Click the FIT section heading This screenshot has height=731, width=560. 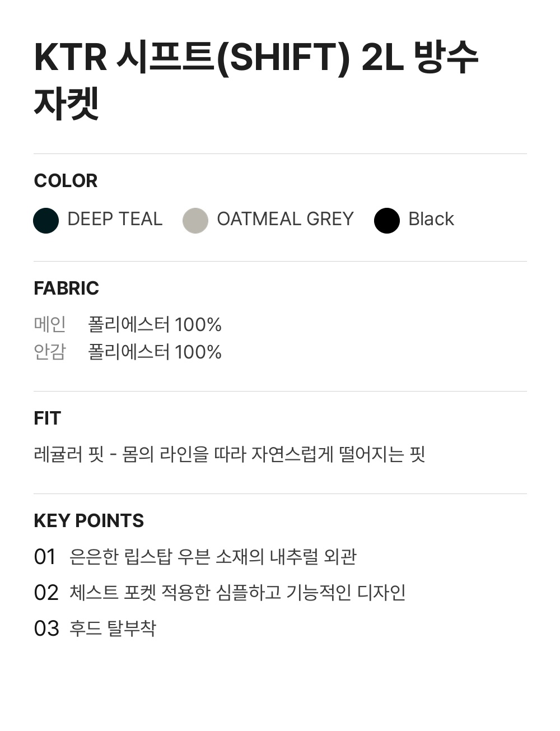(x=47, y=418)
